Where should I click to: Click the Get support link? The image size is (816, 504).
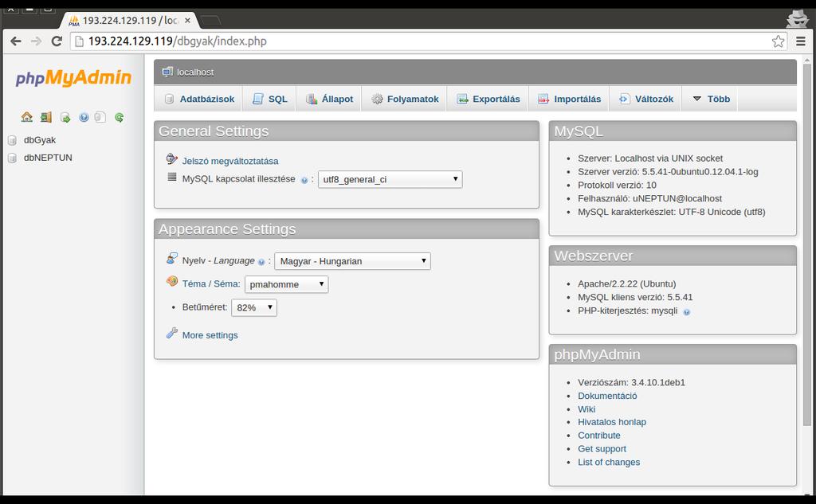click(602, 449)
